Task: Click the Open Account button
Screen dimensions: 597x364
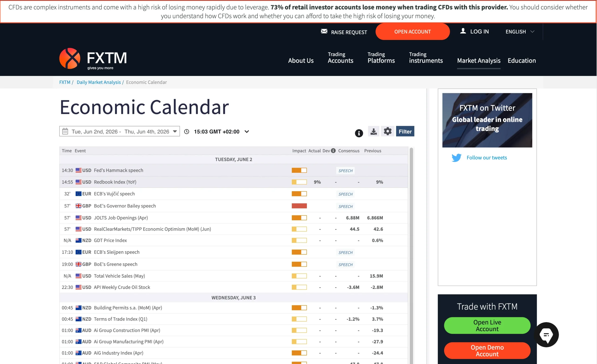Action: click(x=412, y=32)
